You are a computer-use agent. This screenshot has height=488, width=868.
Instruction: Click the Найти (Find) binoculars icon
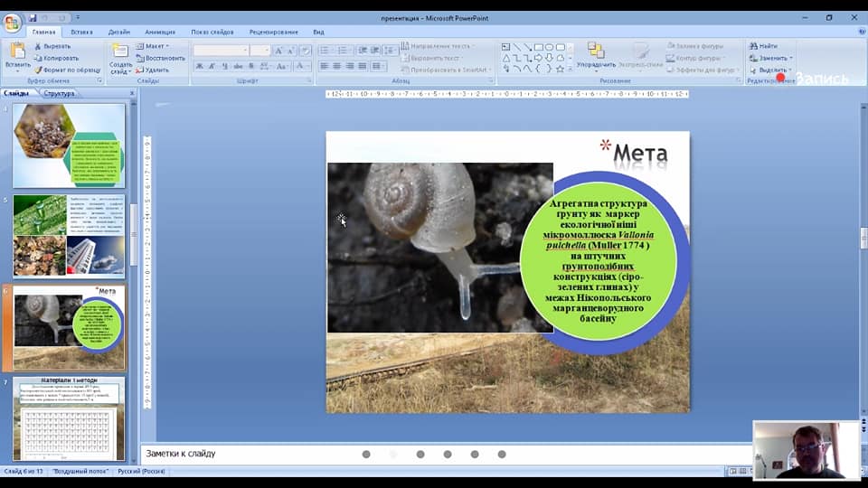(x=752, y=46)
